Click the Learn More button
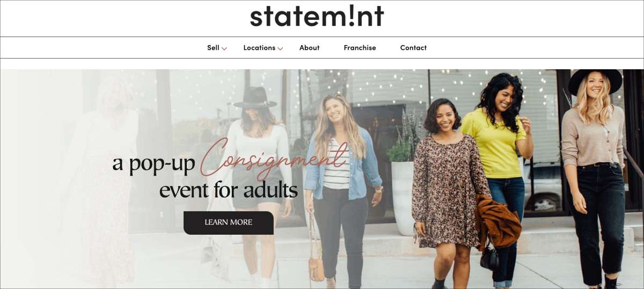This screenshot has height=289, width=644. point(229,222)
